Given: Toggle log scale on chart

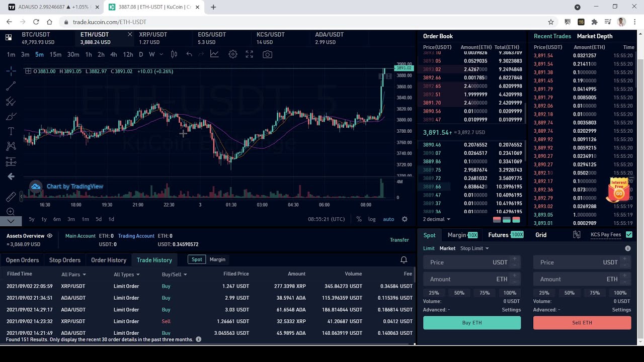Looking at the screenshot, I should coord(372,219).
